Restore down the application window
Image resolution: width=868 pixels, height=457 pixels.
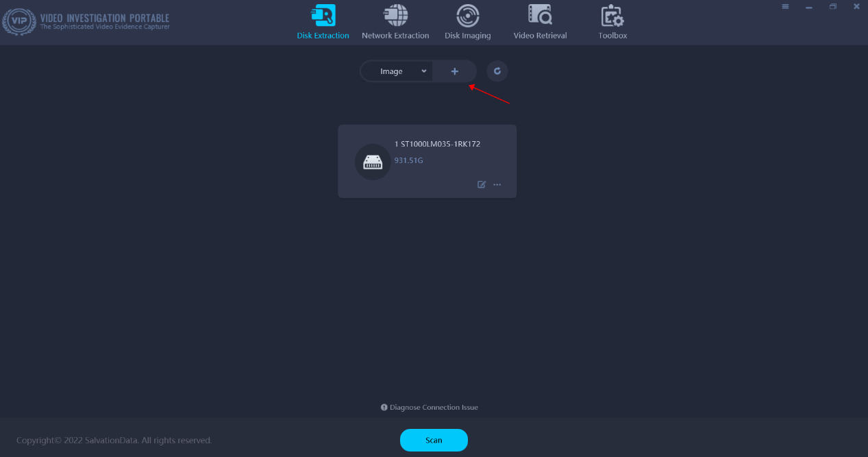tap(833, 7)
